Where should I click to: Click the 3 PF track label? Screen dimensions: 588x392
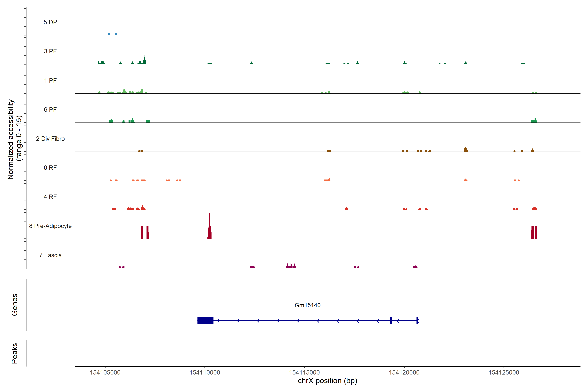(50, 51)
